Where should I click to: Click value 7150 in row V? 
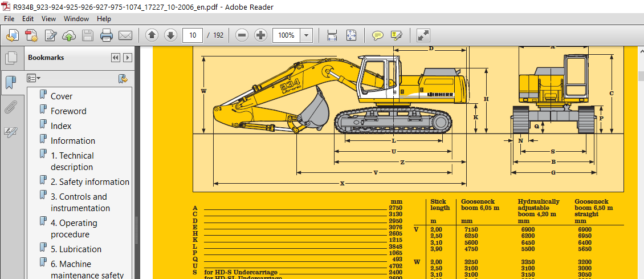[x=471, y=229]
